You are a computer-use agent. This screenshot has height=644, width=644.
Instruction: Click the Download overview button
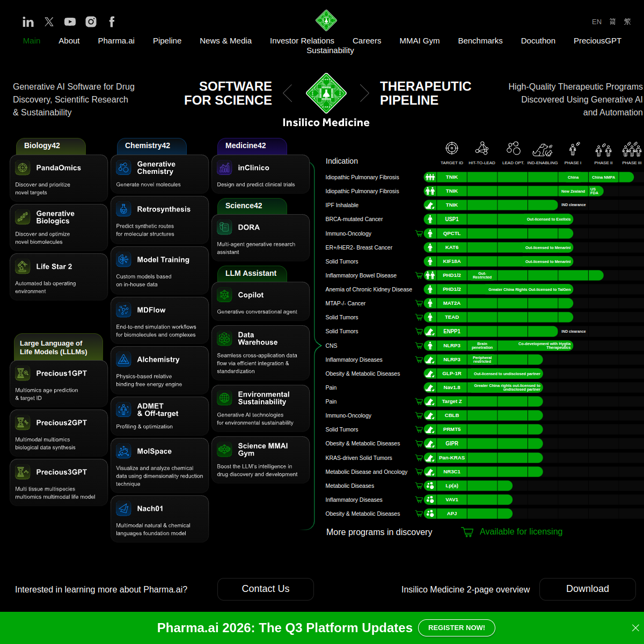pyautogui.click(x=588, y=589)
